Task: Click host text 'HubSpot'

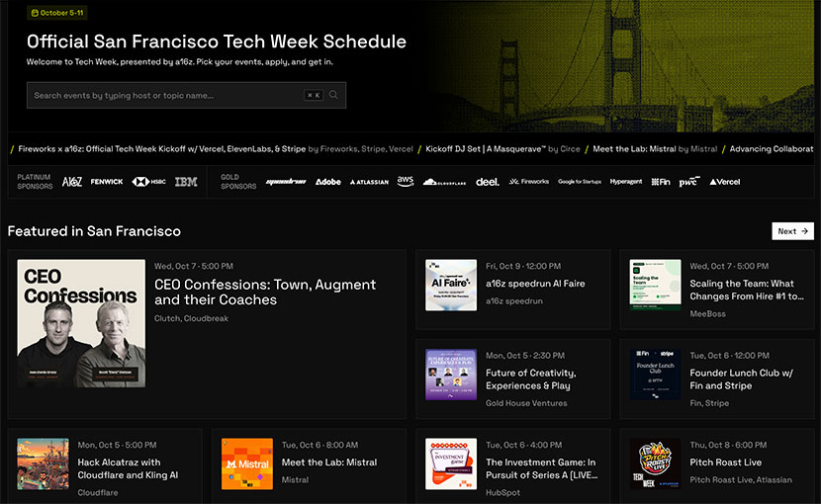Action: 502,492
